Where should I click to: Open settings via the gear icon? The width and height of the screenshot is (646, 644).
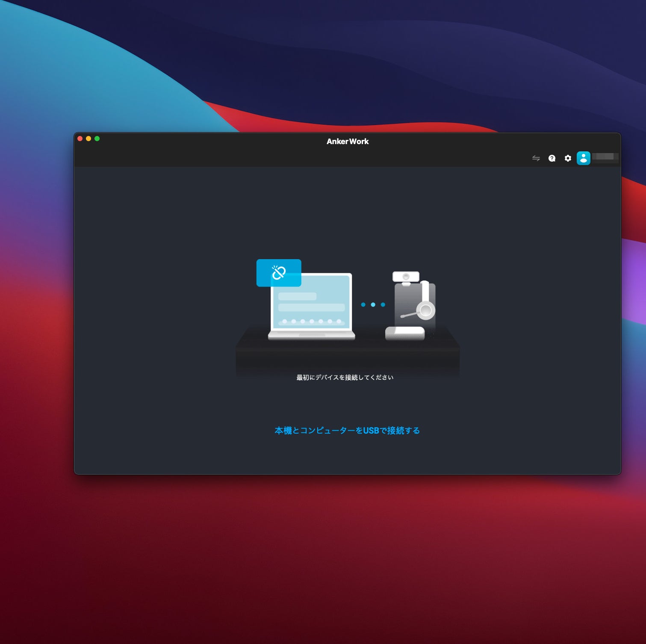pyautogui.click(x=568, y=158)
